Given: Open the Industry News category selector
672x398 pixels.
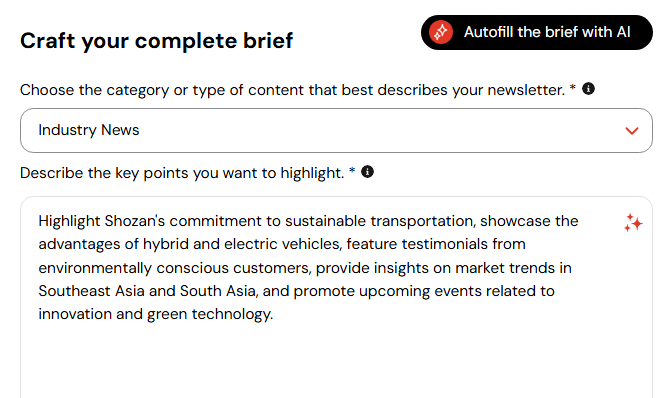Looking at the screenshot, I should (x=336, y=130).
